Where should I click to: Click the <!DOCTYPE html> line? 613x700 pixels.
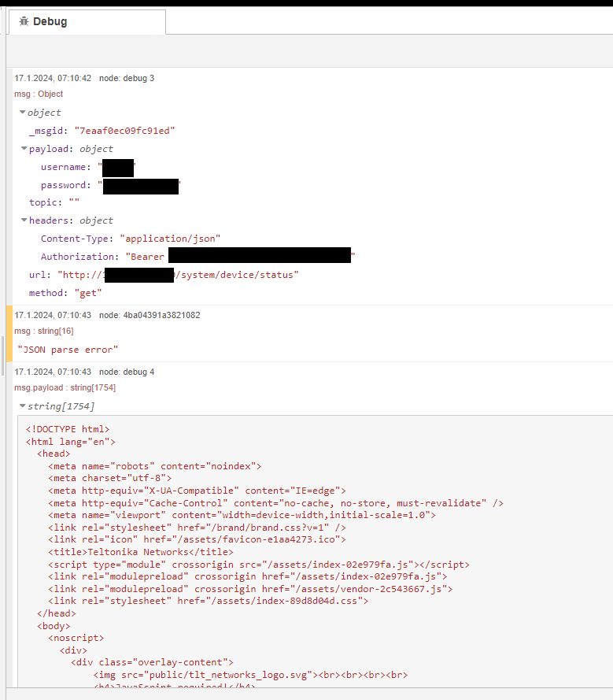coord(68,429)
